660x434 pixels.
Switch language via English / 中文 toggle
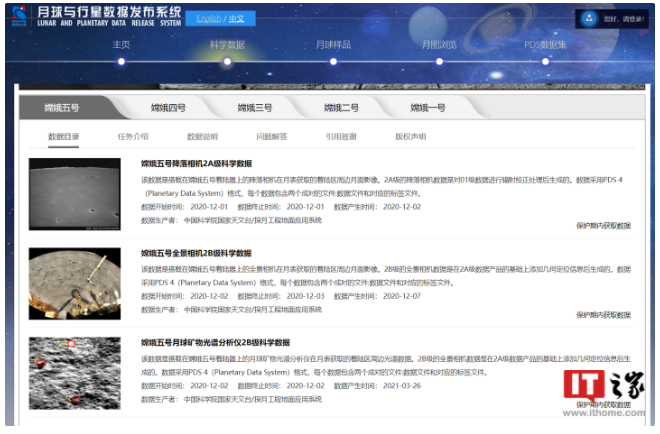(x=226, y=18)
